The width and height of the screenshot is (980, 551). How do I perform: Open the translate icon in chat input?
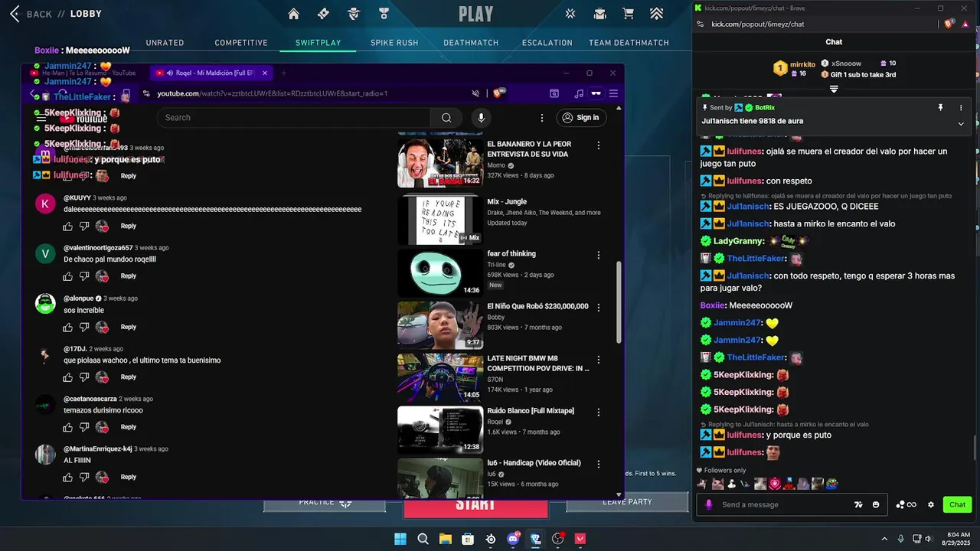coord(858,504)
